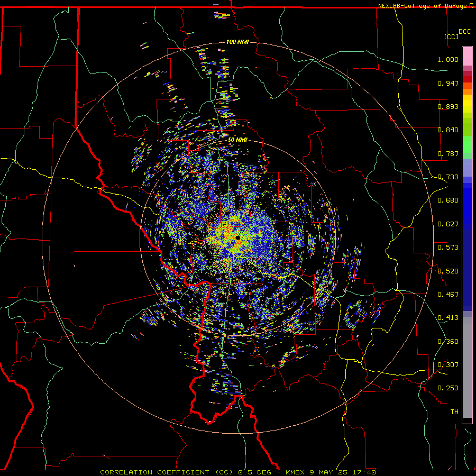The width and height of the screenshot is (476, 476).
Task: Click the pink segment atop color bar
Action: point(467,57)
